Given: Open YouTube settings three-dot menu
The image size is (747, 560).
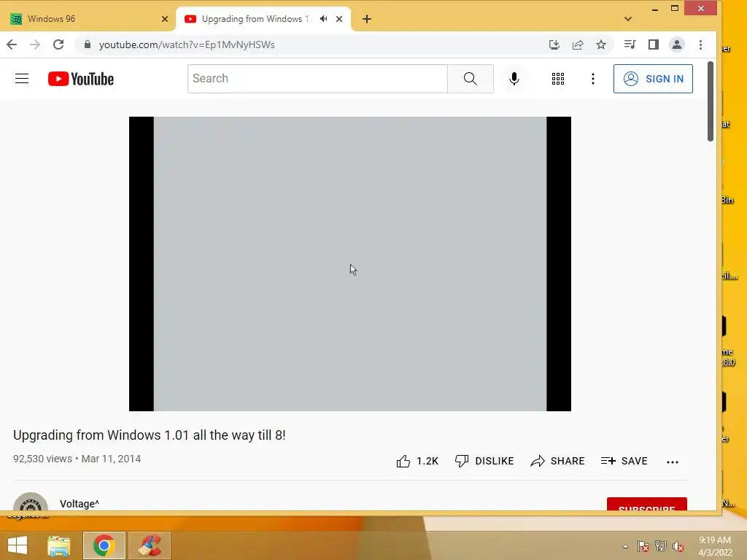Looking at the screenshot, I should [593, 79].
